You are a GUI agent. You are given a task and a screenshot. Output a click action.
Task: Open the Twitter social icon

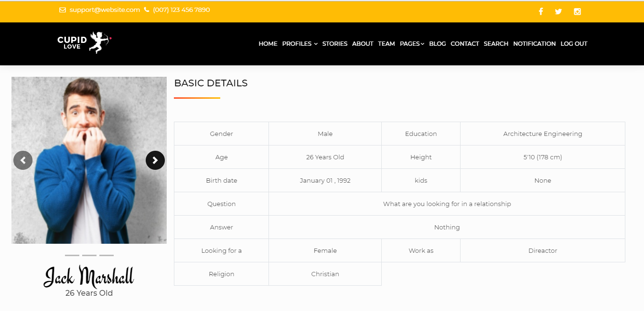[x=558, y=11]
